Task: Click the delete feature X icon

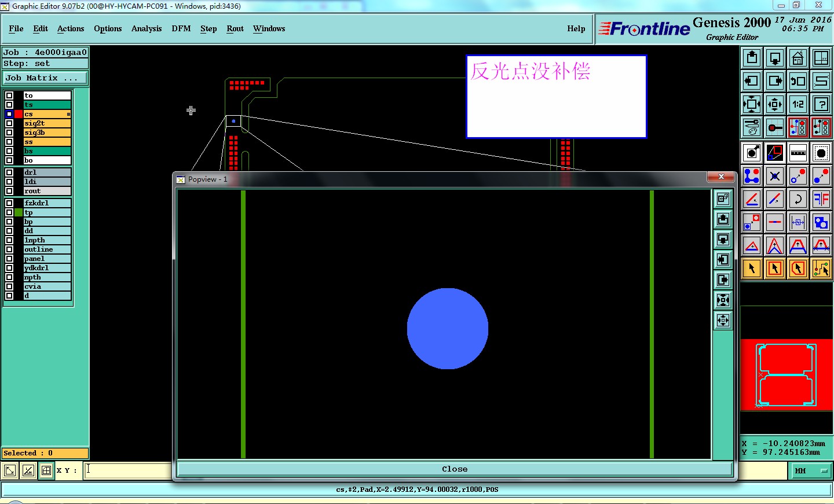Action: tap(775, 176)
